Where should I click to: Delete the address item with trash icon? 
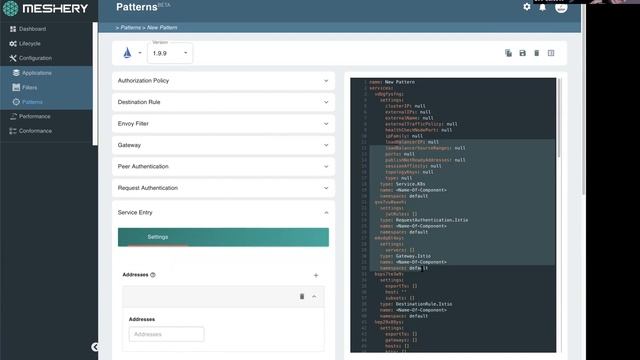pos(302,296)
